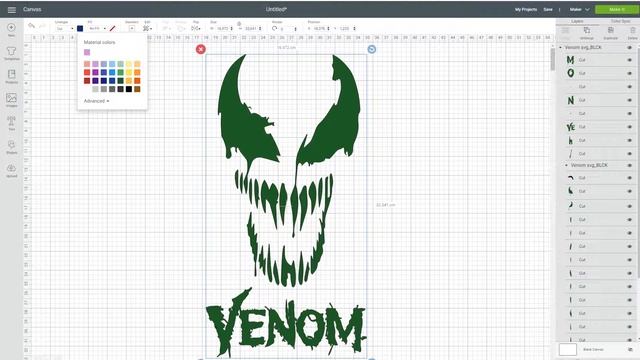Image resolution: width=640 pixels, height=360 pixels.
Task: Toggle visibility of second Venom svg_BLCK group
Action: pyautogui.click(x=629, y=165)
